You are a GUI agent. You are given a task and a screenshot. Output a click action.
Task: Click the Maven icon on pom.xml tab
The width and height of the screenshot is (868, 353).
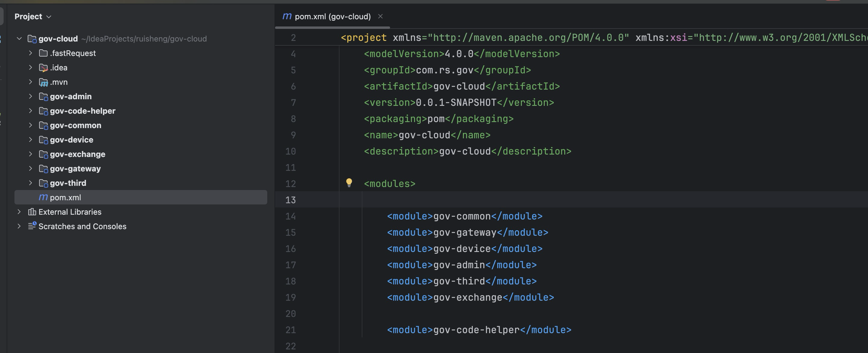click(287, 16)
